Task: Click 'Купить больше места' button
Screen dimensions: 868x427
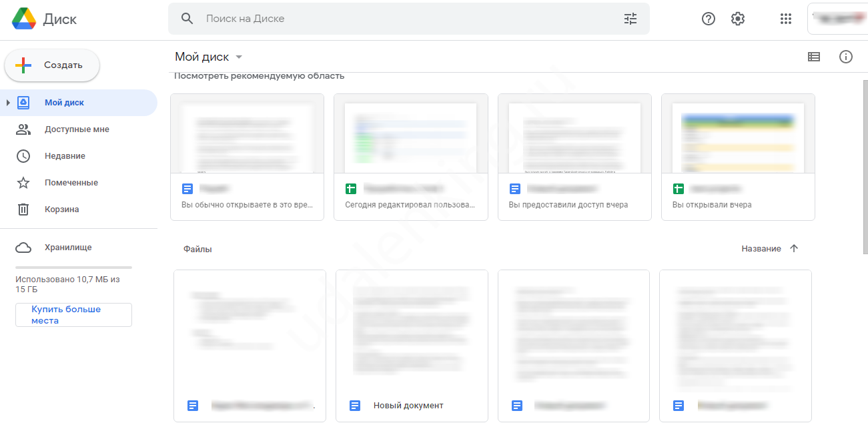Action: (73, 315)
